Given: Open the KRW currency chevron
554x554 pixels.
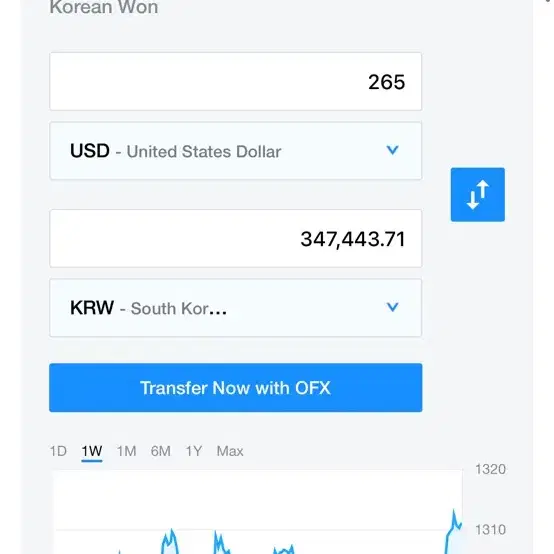Looking at the screenshot, I should coord(393,307).
